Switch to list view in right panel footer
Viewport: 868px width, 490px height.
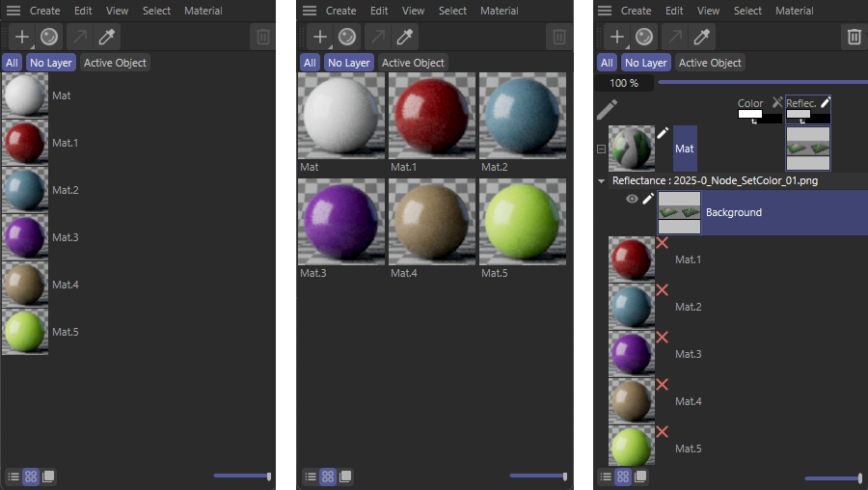pyautogui.click(x=607, y=476)
